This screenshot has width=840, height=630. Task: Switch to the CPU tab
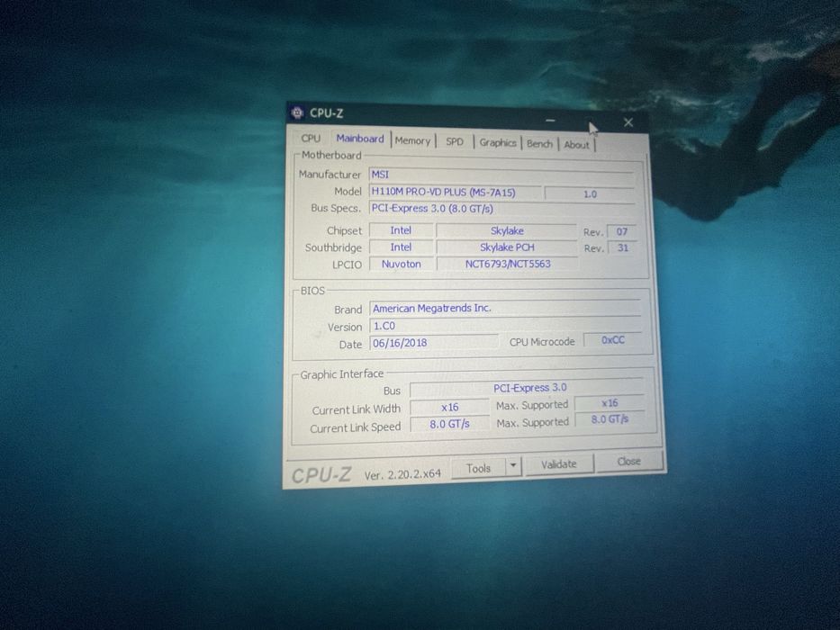click(311, 139)
